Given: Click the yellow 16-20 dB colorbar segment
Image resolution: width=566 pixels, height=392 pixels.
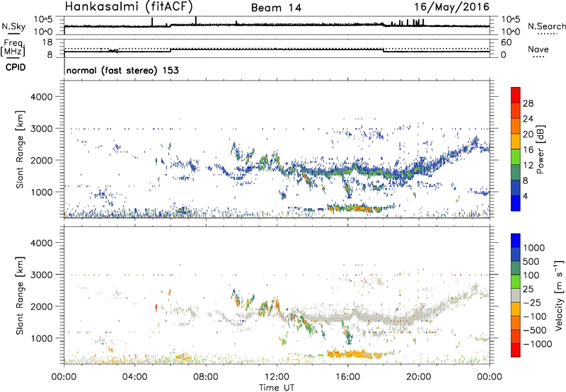Looking at the screenshot, I should 516,142.
